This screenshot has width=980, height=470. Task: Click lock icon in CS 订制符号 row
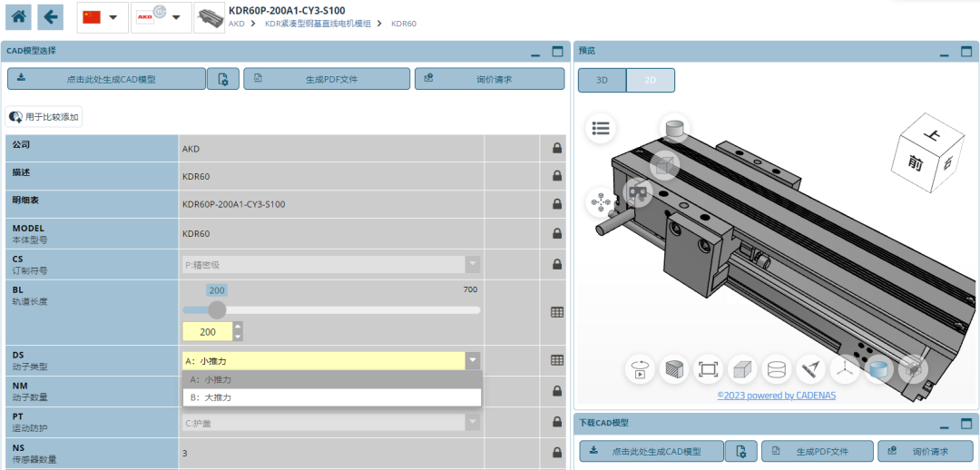click(x=556, y=264)
